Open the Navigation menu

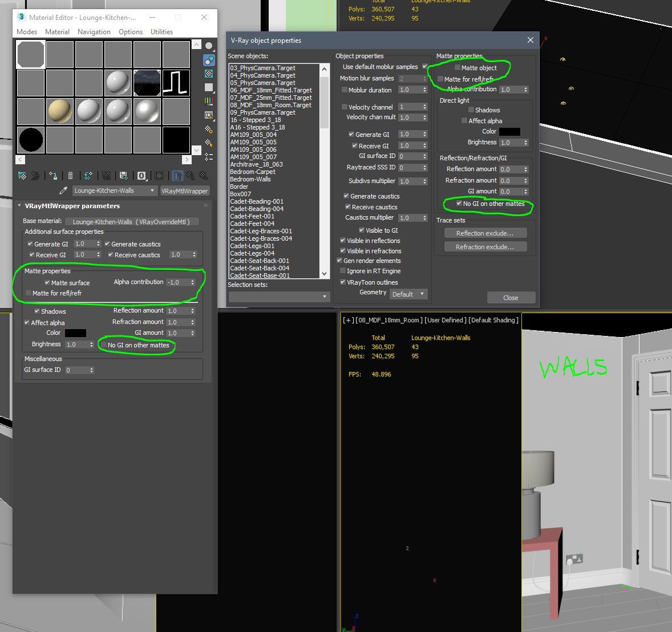point(94,32)
